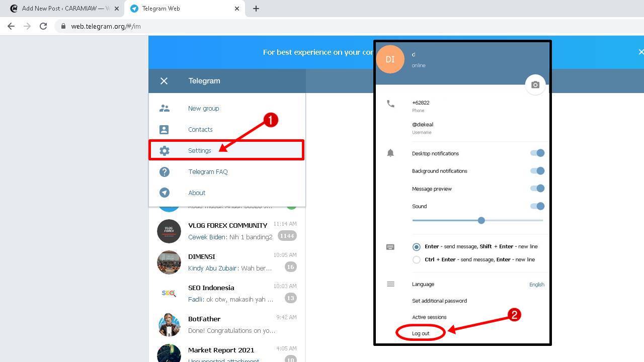Click Log out in settings
The height and width of the screenshot is (362, 644).
pos(421,333)
